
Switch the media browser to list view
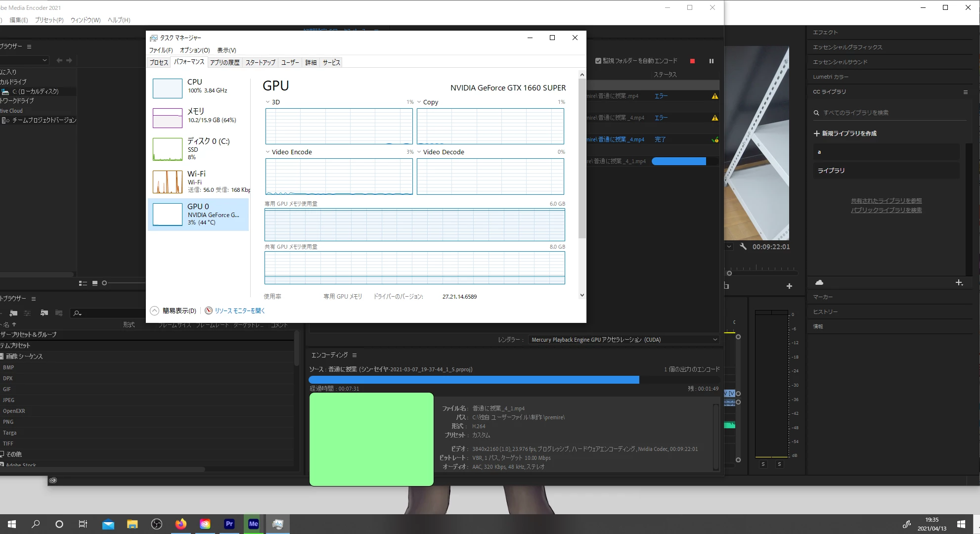[x=83, y=283]
